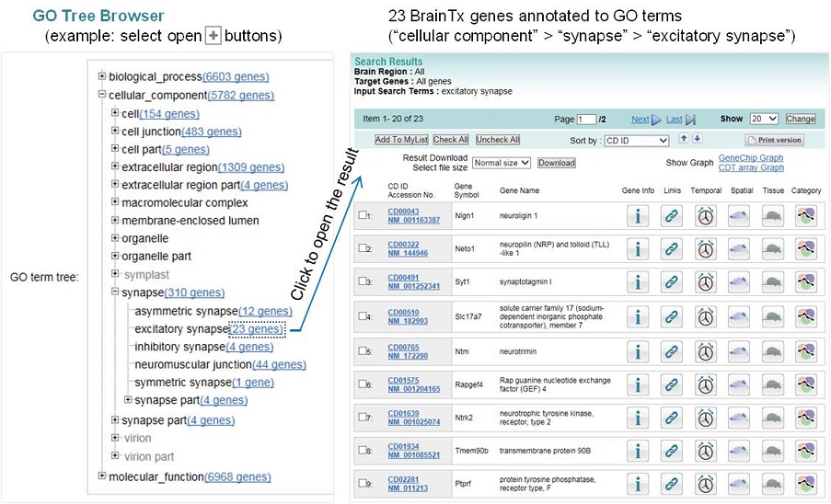Image resolution: width=831 pixels, height=504 pixels.
Task: Open excitatory synapse 23 genes link
Action: click(x=256, y=328)
